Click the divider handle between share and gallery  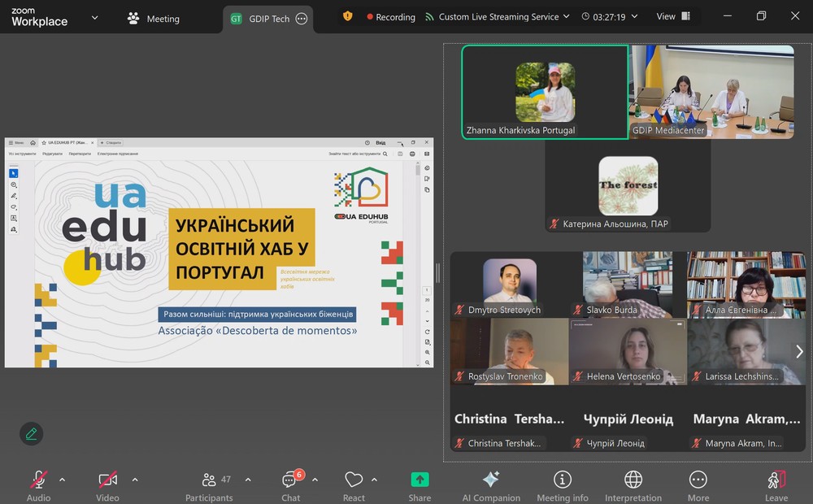coord(437,273)
